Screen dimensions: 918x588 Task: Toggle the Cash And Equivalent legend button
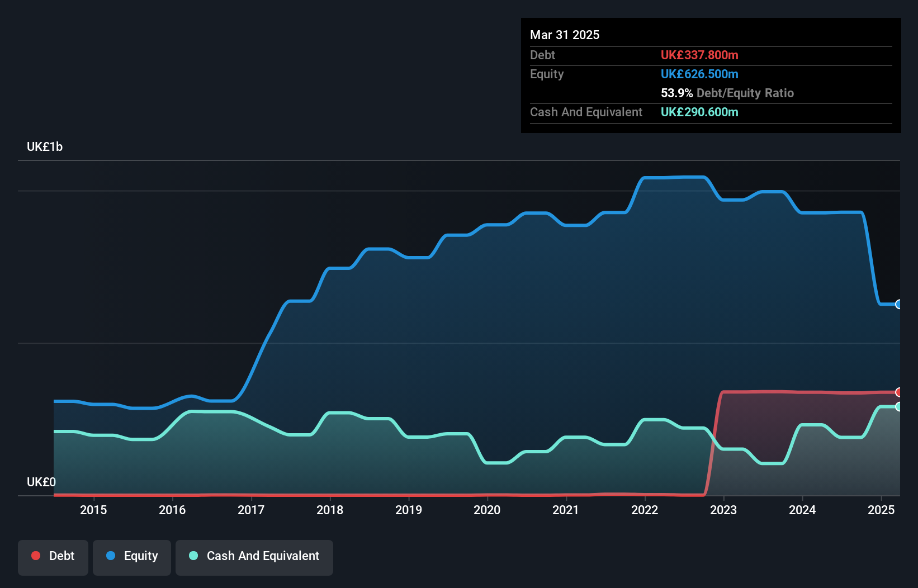pyautogui.click(x=254, y=557)
